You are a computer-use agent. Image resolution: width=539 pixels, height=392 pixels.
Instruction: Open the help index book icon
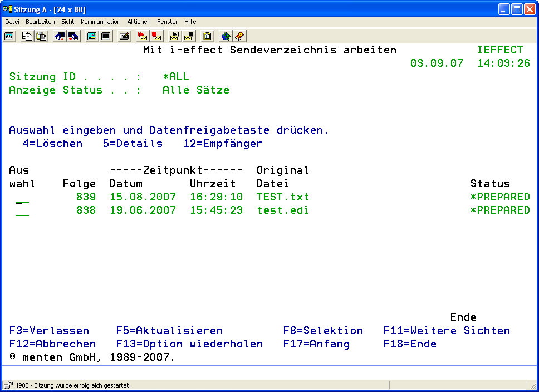[239, 36]
